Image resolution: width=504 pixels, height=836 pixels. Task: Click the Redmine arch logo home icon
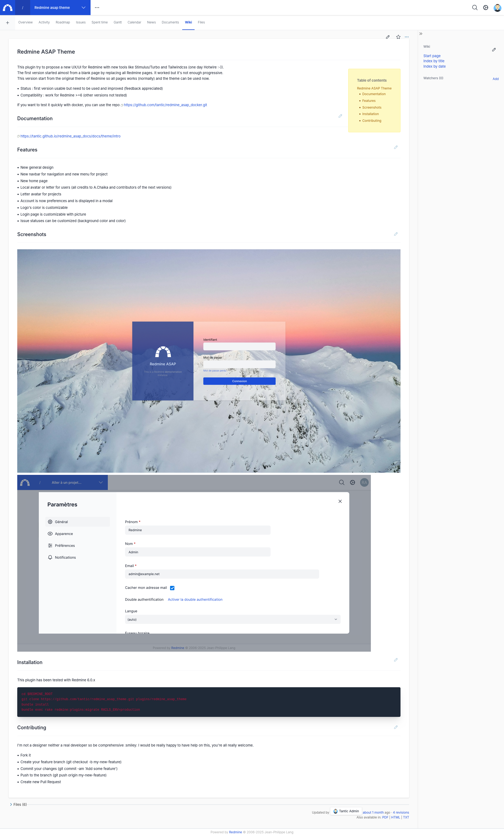[x=8, y=8]
